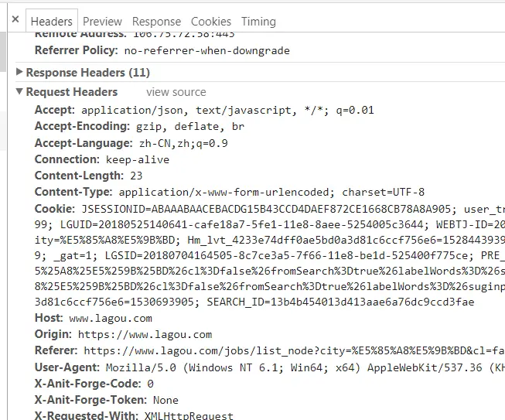
Task: Open the Timing tab
Action: [258, 21]
